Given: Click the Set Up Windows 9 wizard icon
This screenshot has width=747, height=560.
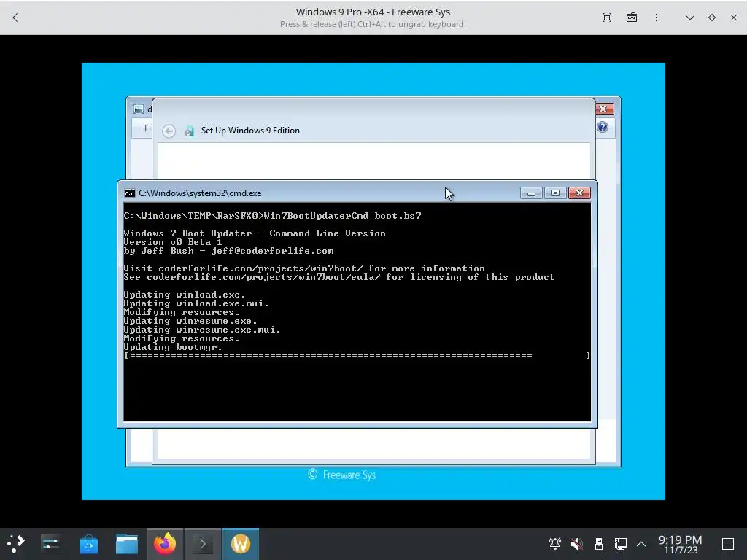Looking at the screenshot, I should pos(189,131).
